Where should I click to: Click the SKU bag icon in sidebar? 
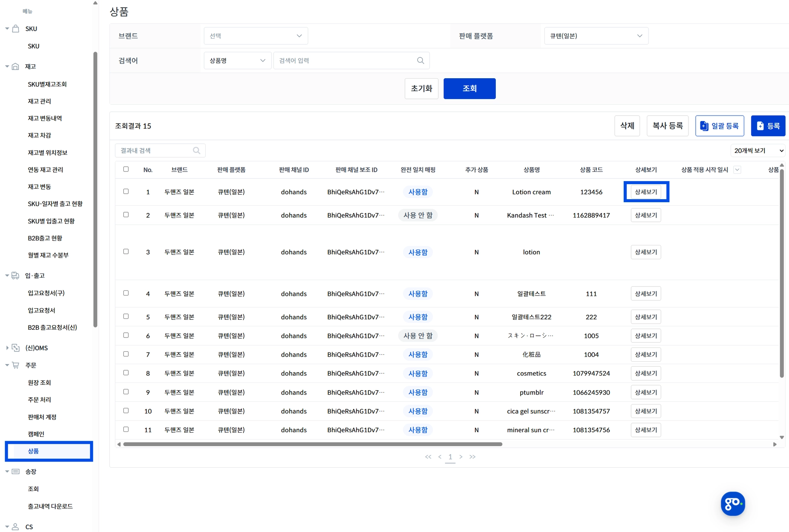pyautogui.click(x=16, y=29)
